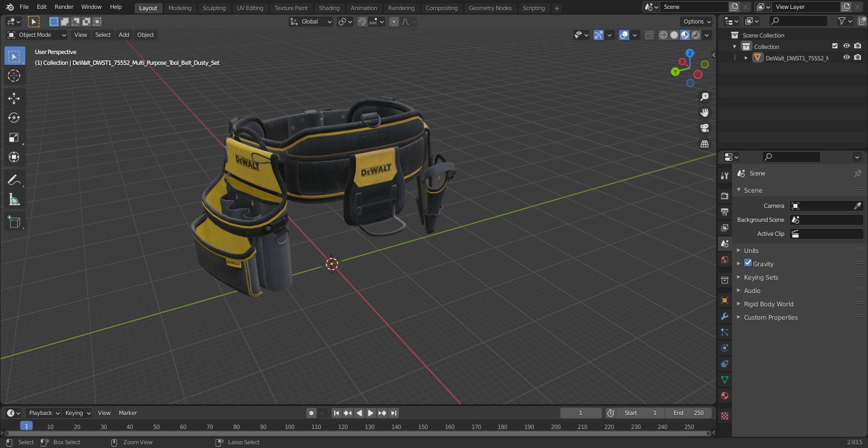Switch perspective/orthographic grid icon
Viewport: 868px width, 448px height.
click(704, 144)
